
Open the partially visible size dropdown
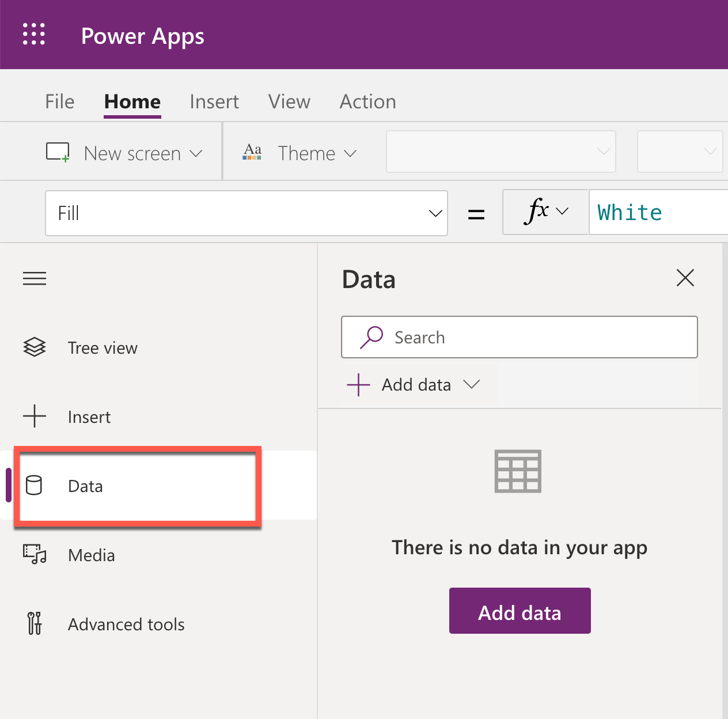680,152
